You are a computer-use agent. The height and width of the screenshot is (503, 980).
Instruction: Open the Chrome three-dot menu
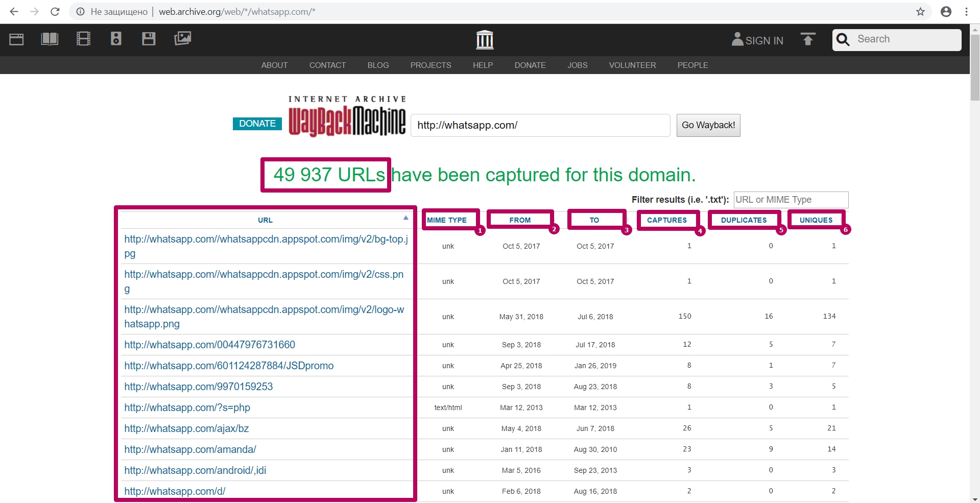(x=966, y=11)
